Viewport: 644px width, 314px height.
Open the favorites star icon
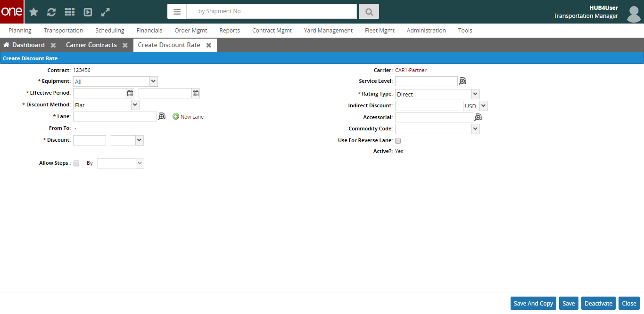click(34, 12)
